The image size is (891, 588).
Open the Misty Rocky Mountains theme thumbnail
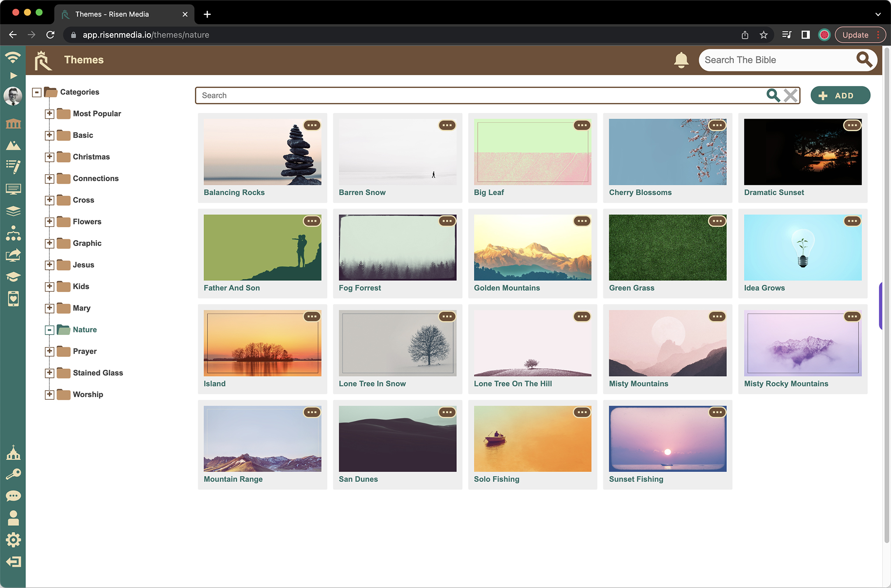point(802,343)
